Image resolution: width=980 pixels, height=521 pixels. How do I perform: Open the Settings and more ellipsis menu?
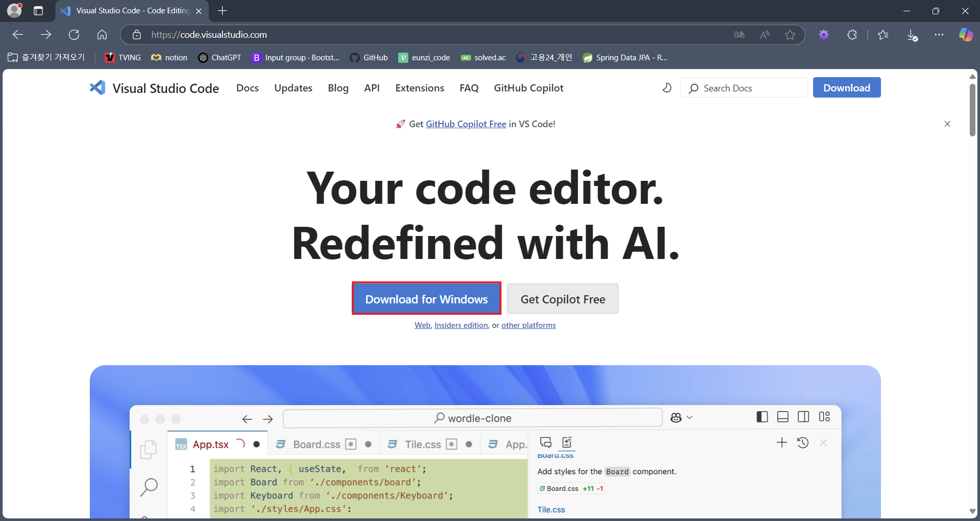940,35
